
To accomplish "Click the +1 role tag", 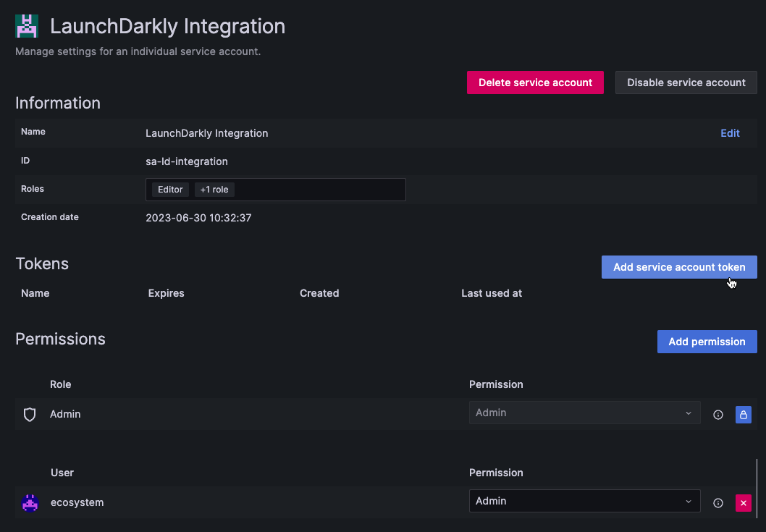I will [214, 190].
